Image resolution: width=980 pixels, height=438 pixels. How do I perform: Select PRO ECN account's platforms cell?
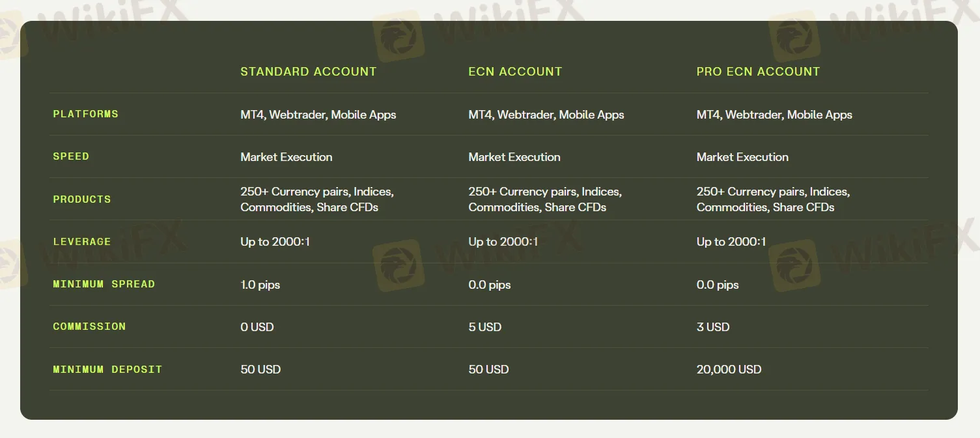pyautogui.click(x=774, y=115)
